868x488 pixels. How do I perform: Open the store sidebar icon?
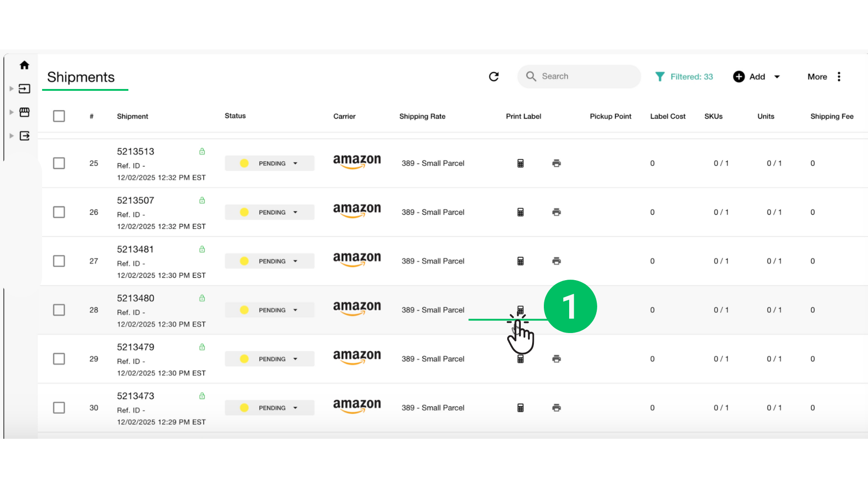click(24, 112)
